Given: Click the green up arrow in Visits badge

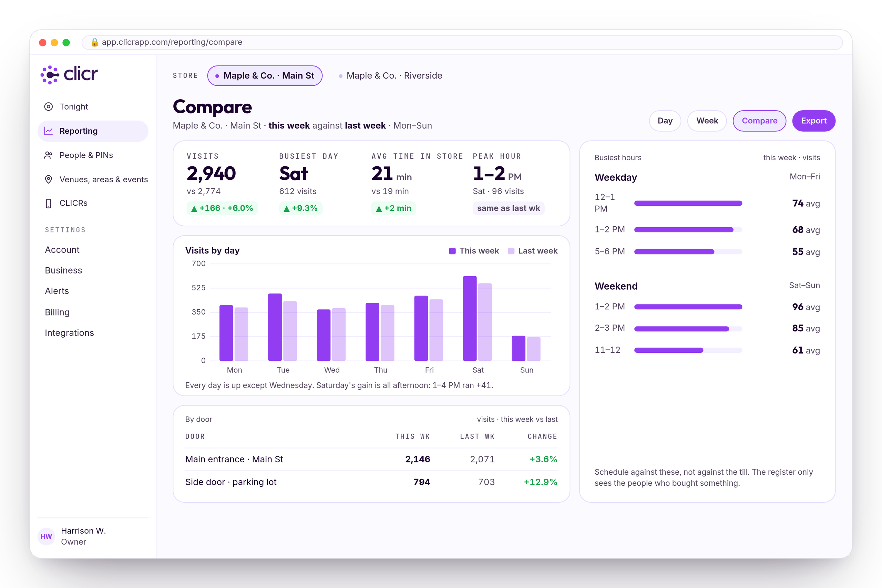Looking at the screenshot, I should click(194, 208).
